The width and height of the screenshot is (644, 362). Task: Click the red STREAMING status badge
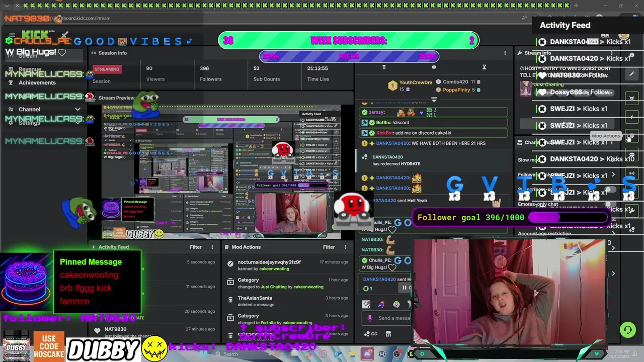coord(107,69)
